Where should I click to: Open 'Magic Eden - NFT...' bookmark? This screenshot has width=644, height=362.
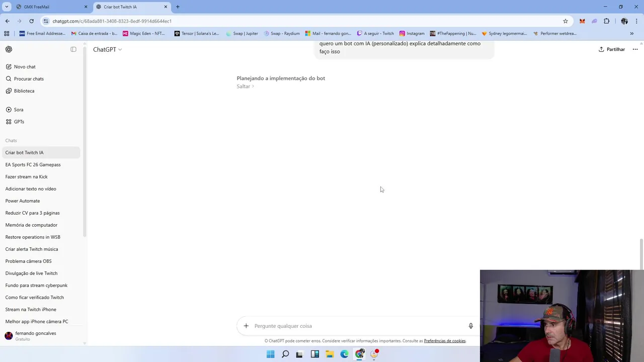[144, 34]
